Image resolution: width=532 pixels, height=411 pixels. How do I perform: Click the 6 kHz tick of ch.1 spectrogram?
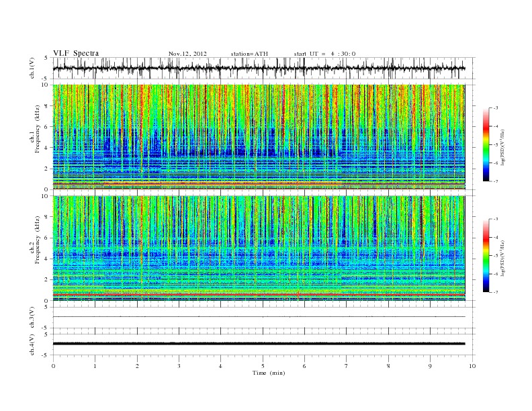pyautogui.click(x=47, y=126)
